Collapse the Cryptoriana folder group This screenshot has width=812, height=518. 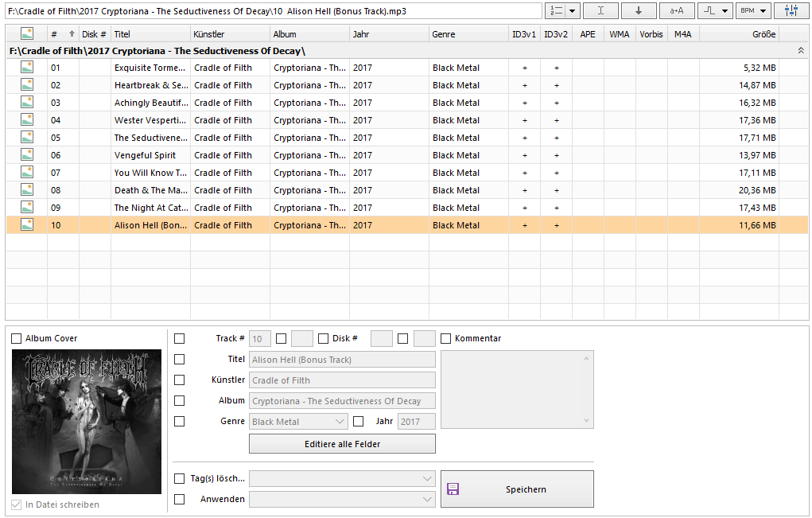pos(801,51)
